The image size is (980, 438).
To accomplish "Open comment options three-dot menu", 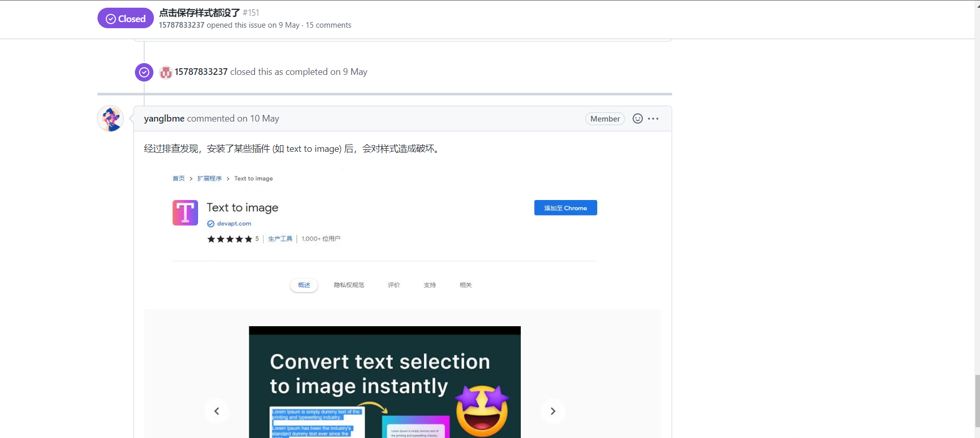I will click(653, 118).
